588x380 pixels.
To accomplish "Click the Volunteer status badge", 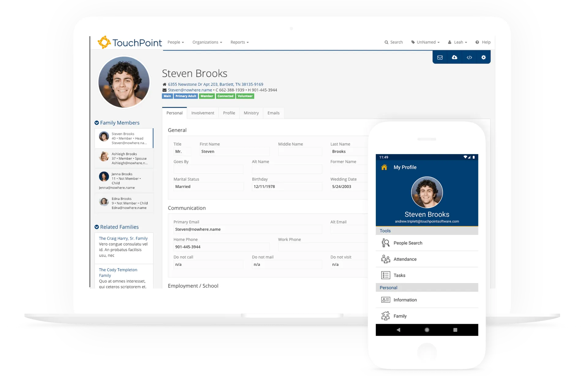I will [x=245, y=96].
